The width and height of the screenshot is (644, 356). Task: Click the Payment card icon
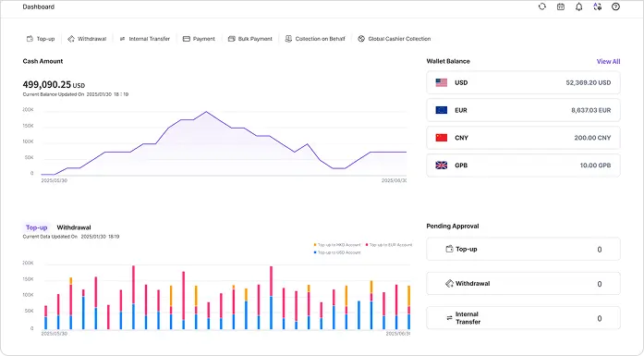187,39
